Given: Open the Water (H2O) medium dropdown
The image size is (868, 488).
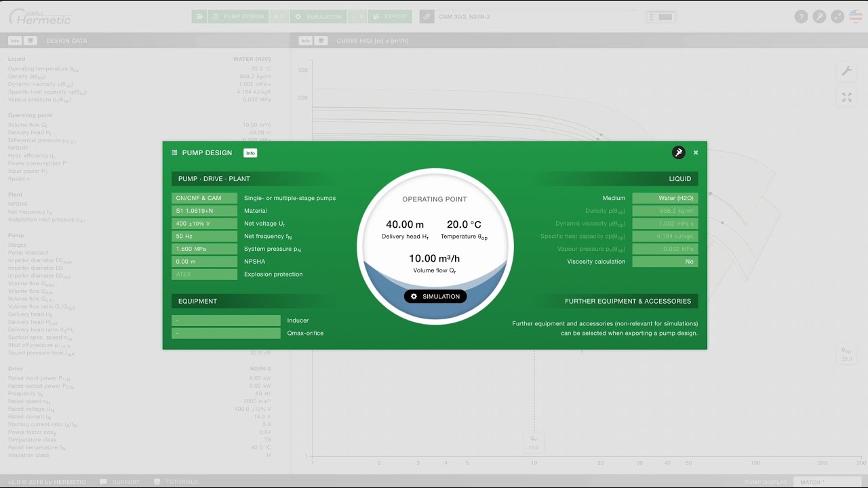Looking at the screenshot, I should 665,198.
